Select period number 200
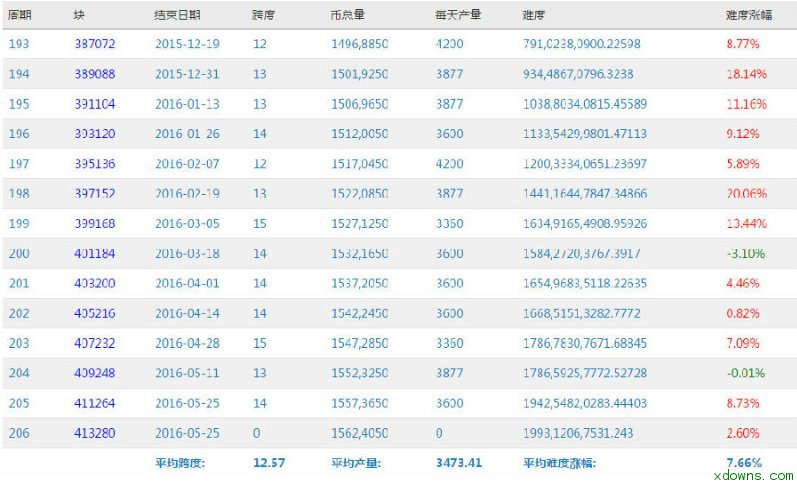This screenshot has width=797, height=484. pyautogui.click(x=19, y=253)
